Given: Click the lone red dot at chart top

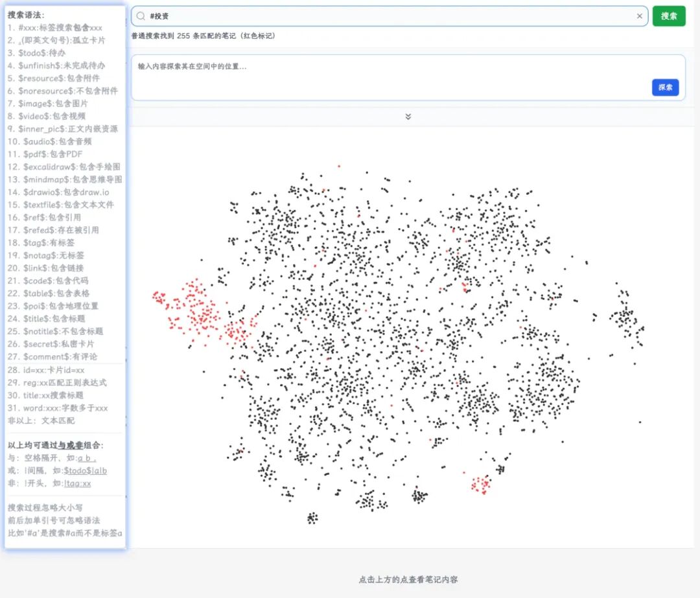Looking at the screenshot, I should point(339,166).
